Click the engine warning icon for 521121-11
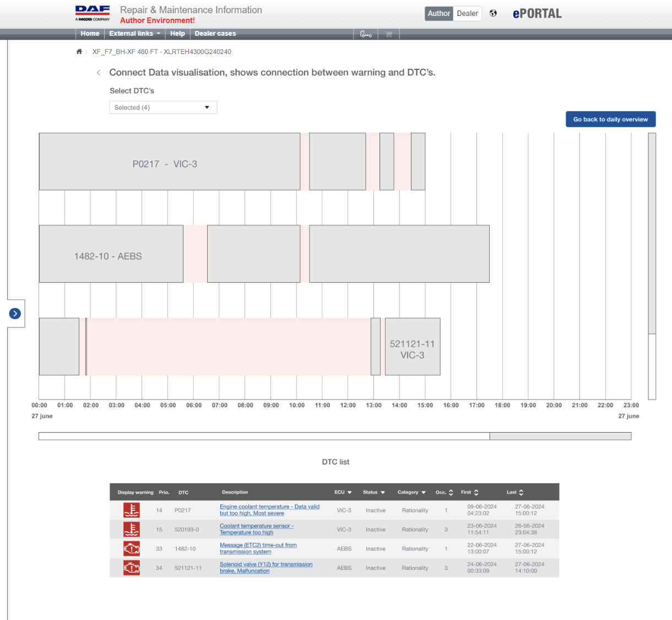The width and height of the screenshot is (672, 620). point(131,568)
